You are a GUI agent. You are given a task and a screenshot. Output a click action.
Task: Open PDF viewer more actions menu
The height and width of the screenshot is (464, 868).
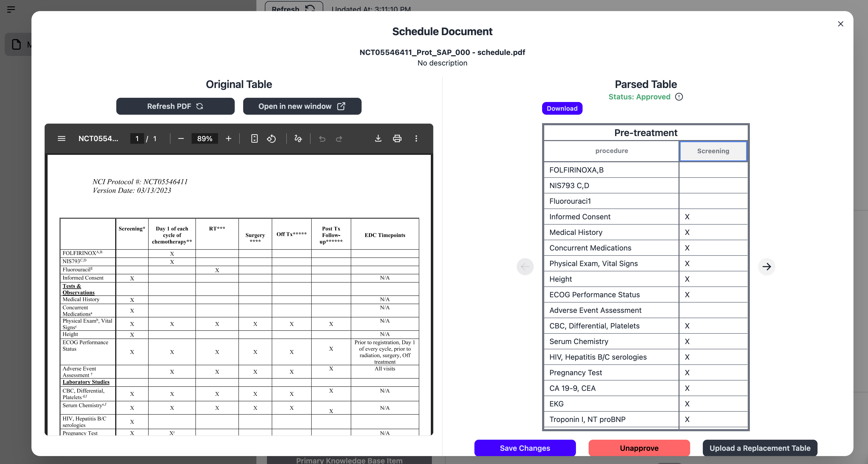click(416, 138)
